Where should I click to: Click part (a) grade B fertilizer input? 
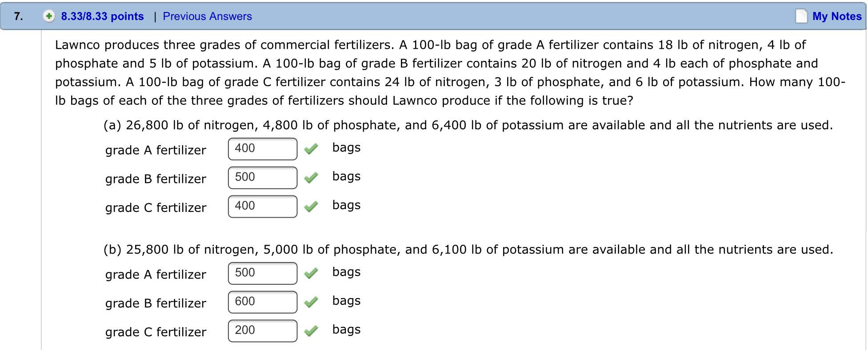point(262,178)
